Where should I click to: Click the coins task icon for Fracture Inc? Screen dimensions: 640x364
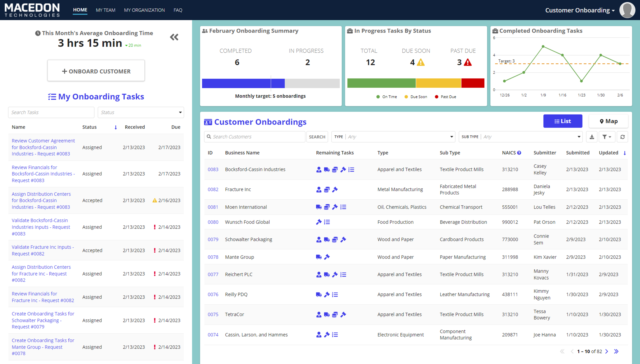pos(327,189)
